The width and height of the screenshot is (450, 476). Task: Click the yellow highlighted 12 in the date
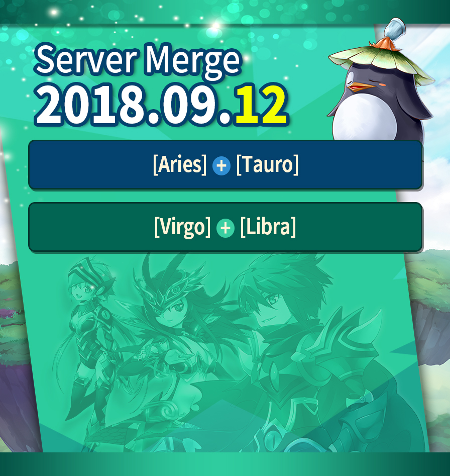pos(262,105)
